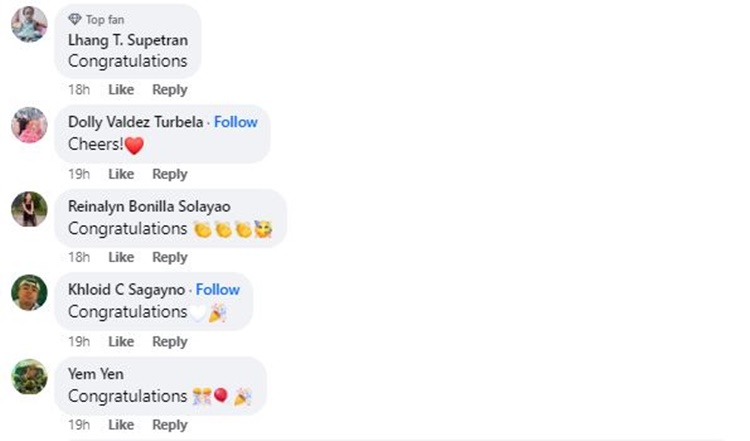Follow Dolly Valdez Turbela
The width and height of the screenshot is (750, 441).
pos(235,122)
